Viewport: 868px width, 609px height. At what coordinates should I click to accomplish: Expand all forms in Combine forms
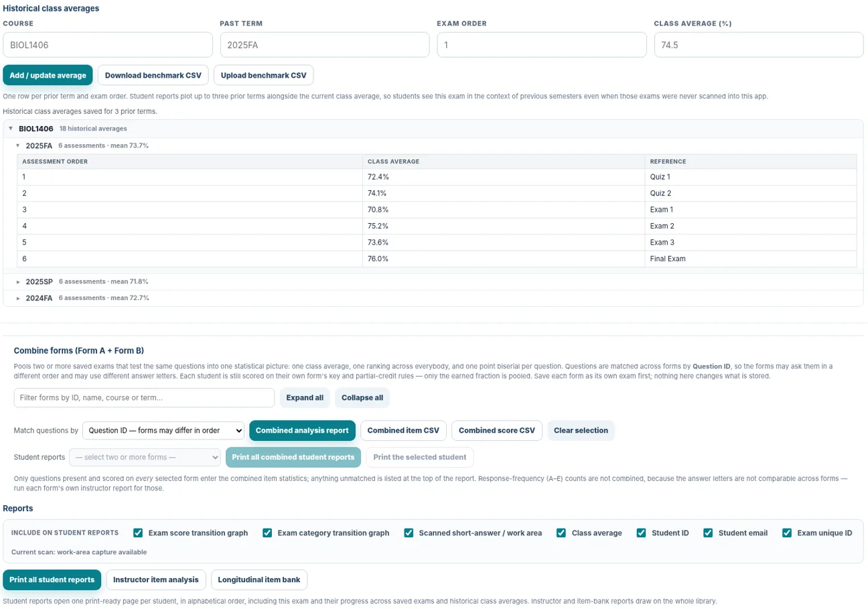[x=305, y=397]
